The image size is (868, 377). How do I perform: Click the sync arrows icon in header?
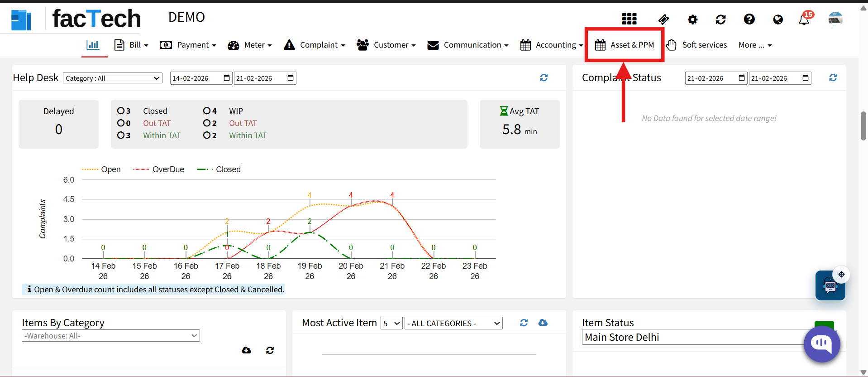720,19
